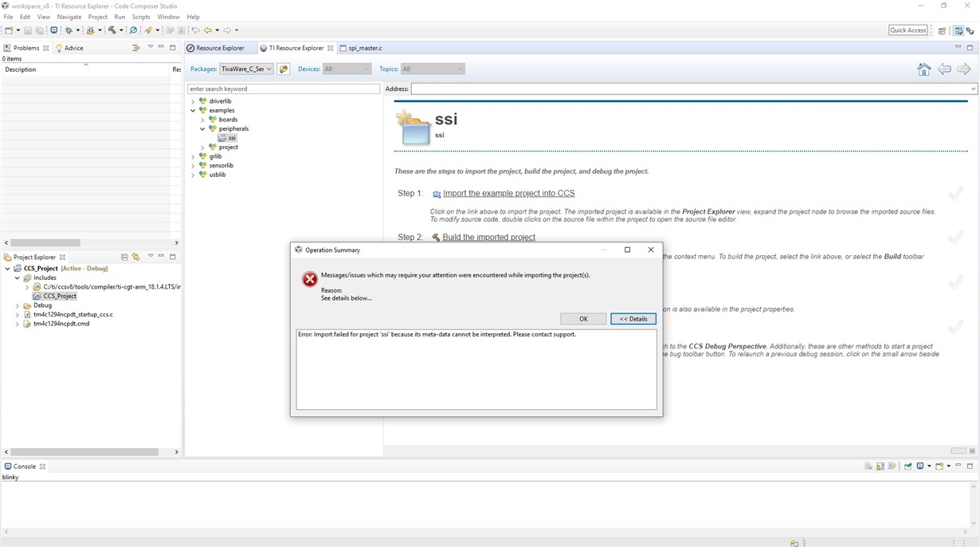The image size is (980, 547).
Task: Click the Project Explorer horizontal scrollbar thumb
Action: click(84, 452)
